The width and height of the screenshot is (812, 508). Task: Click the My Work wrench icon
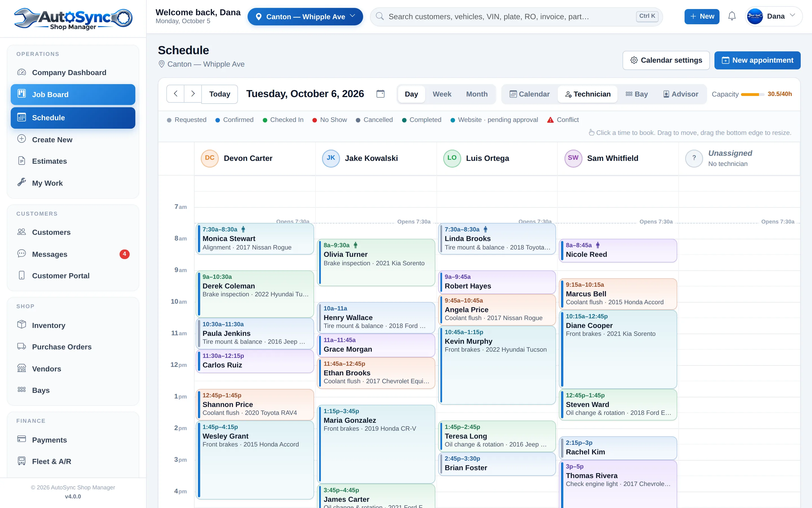click(21, 182)
